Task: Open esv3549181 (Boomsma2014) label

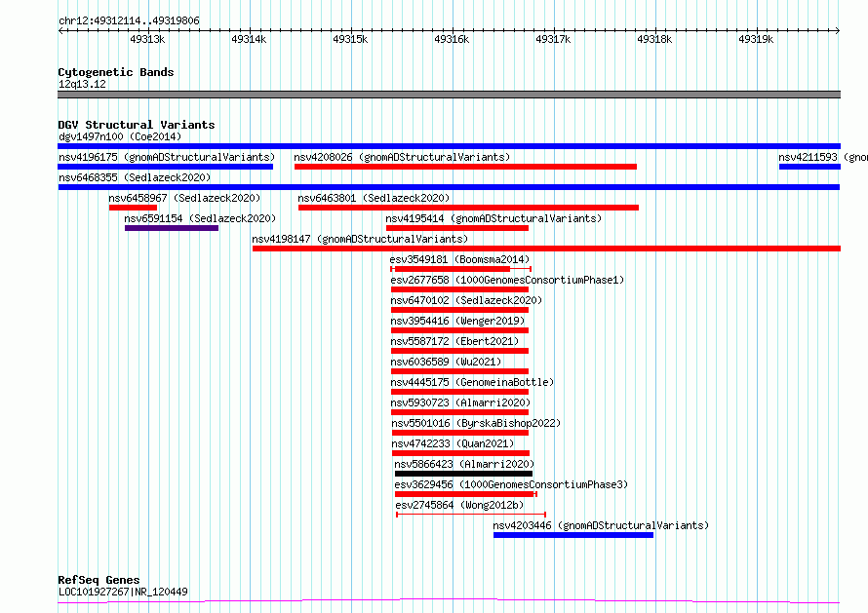Action: point(459,259)
